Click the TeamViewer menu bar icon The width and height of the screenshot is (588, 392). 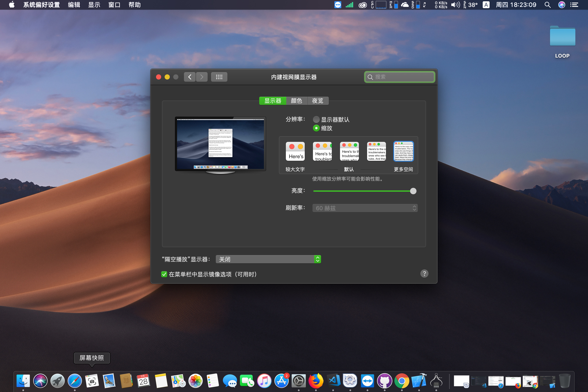tap(338, 5)
